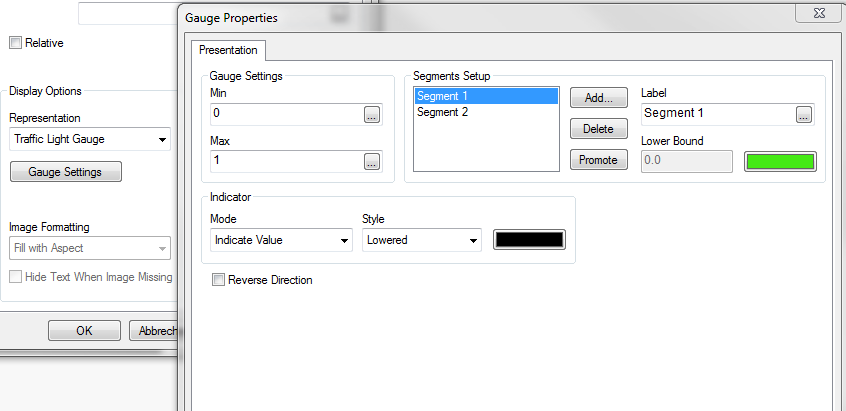Viewport: 846px width, 411px height.
Task: Open expression editor for segment Label
Action: (x=803, y=115)
